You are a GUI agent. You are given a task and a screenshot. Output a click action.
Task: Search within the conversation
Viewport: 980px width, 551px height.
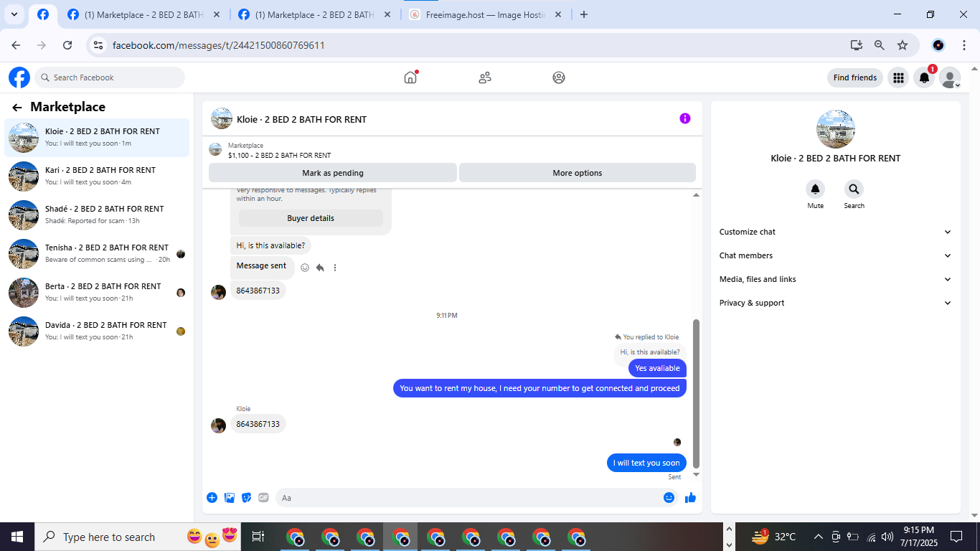tap(854, 189)
